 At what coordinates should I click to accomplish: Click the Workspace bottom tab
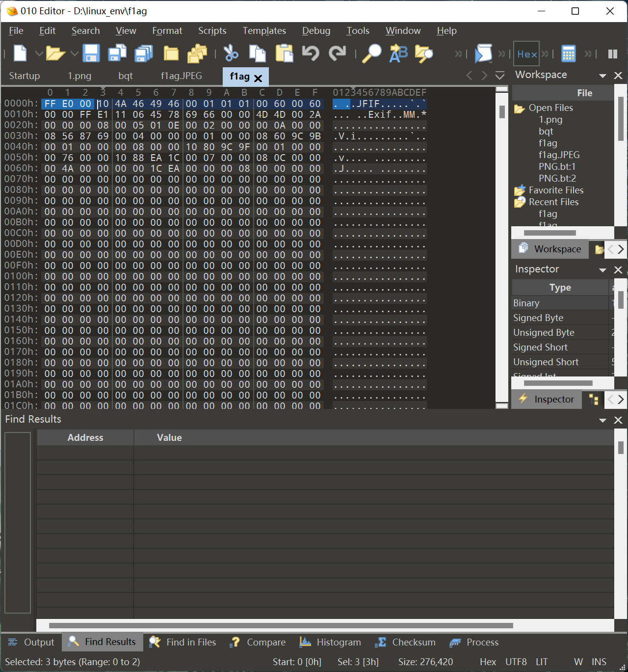pyautogui.click(x=550, y=249)
